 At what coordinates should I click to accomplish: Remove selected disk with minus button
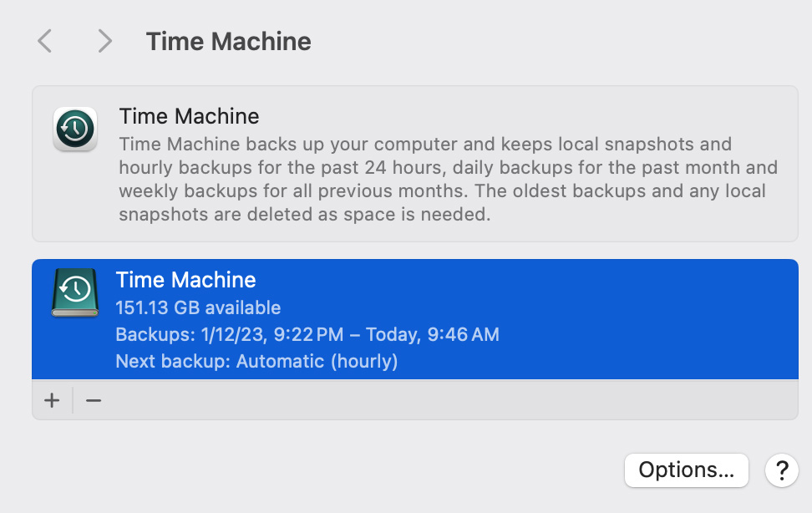pos(94,400)
